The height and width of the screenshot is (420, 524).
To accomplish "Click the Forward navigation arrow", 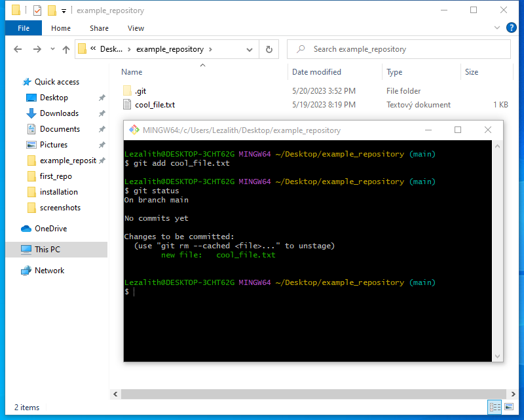I will [37, 50].
